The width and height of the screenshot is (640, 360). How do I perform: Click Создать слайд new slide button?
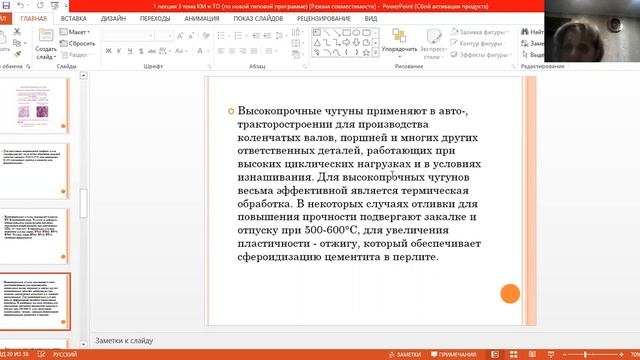45,44
